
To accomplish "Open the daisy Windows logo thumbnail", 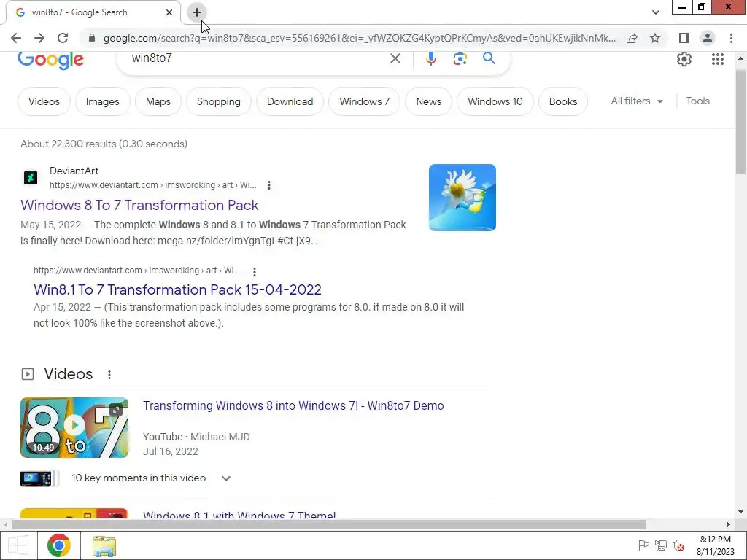I will 462,198.
